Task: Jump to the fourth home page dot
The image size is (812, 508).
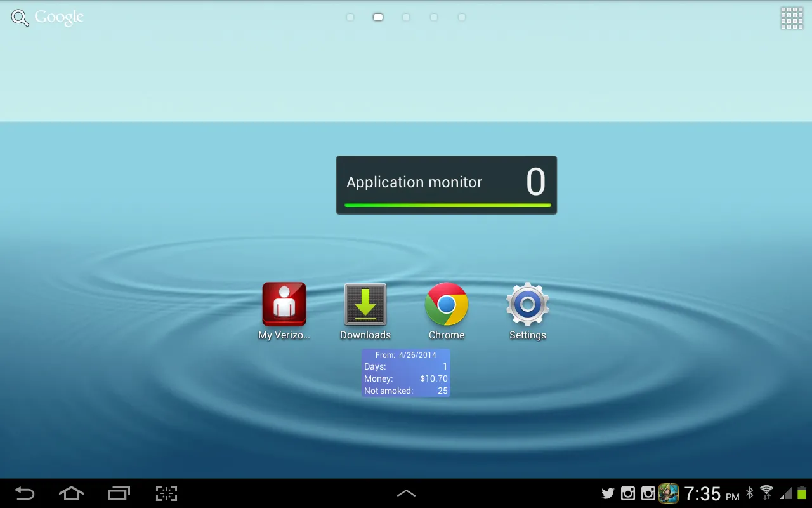Action: point(434,17)
